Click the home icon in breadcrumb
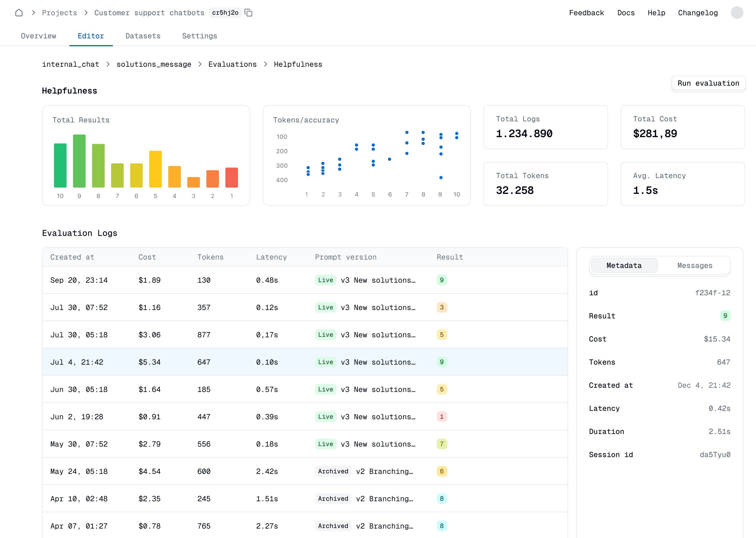This screenshot has width=756, height=538. coord(19,13)
